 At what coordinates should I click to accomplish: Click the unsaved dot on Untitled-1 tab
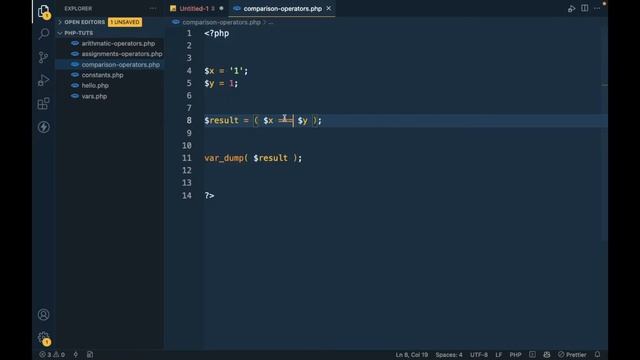pos(221,8)
